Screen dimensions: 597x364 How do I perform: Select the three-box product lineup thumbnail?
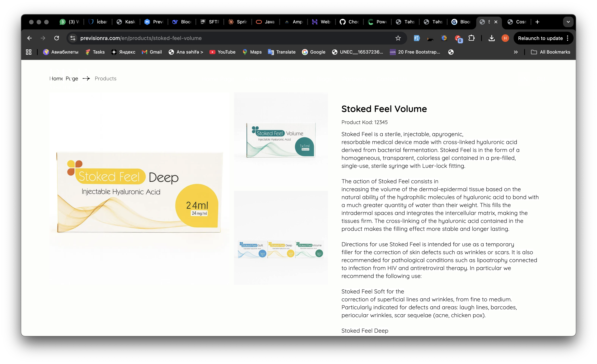(x=281, y=250)
